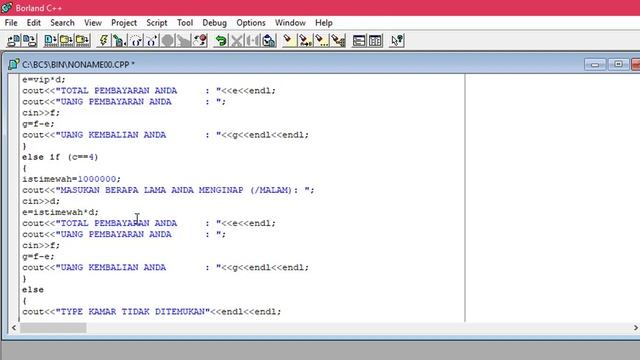This screenshot has height=360, width=640.
Task: Open the Help menu
Action: click(x=323, y=23)
